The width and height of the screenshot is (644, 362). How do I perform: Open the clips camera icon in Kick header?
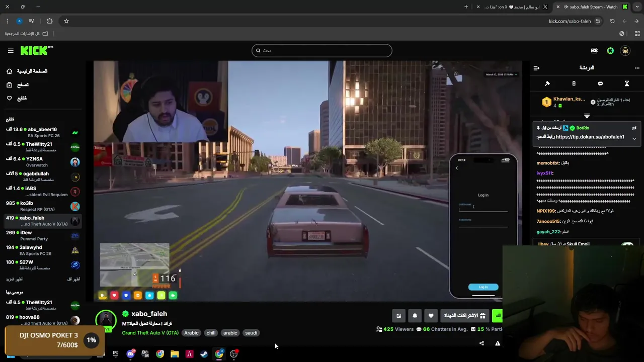click(x=594, y=51)
